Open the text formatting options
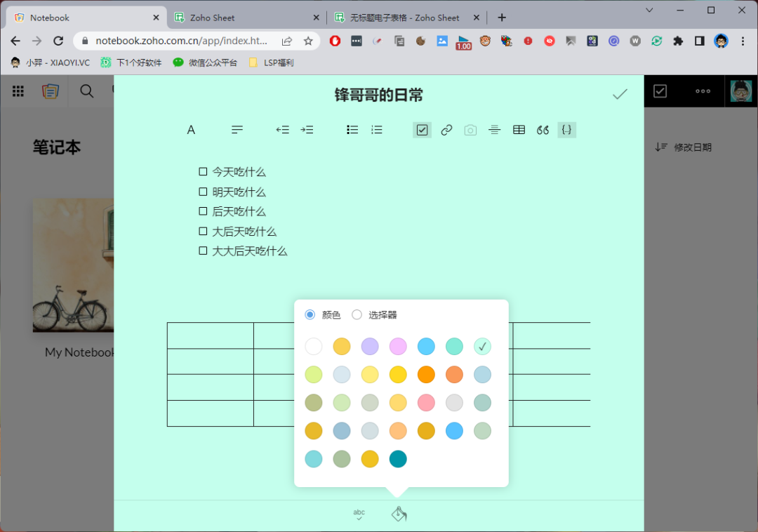 point(191,129)
